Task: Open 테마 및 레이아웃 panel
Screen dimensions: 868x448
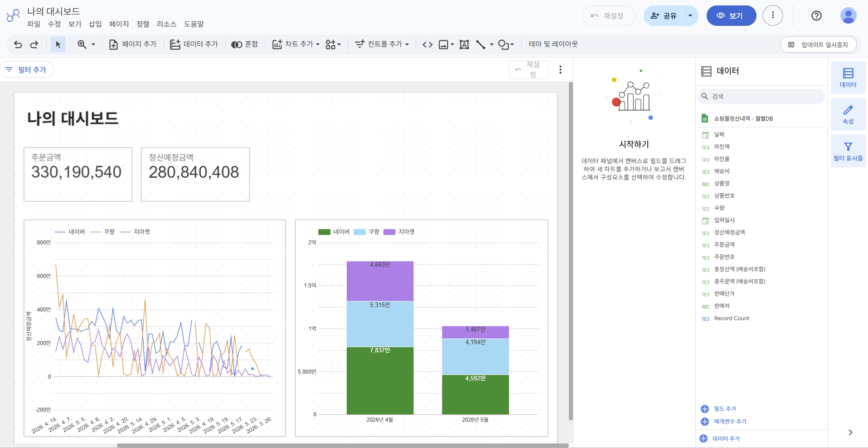Action: (553, 44)
